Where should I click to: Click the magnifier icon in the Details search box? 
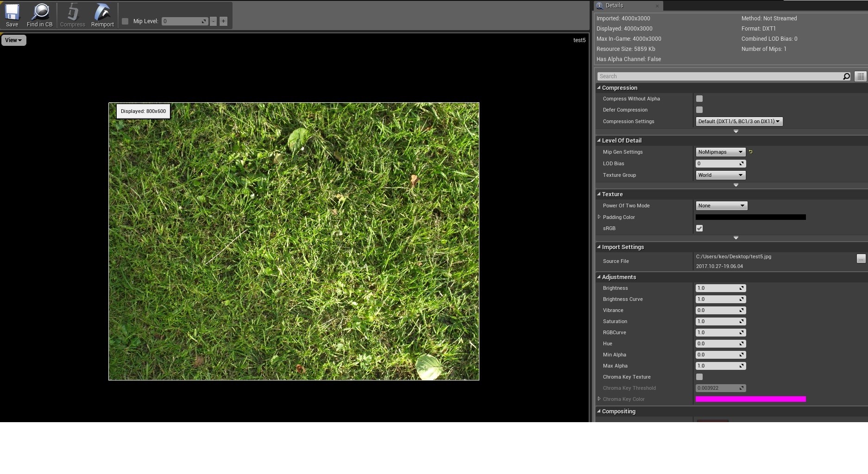(x=846, y=76)
